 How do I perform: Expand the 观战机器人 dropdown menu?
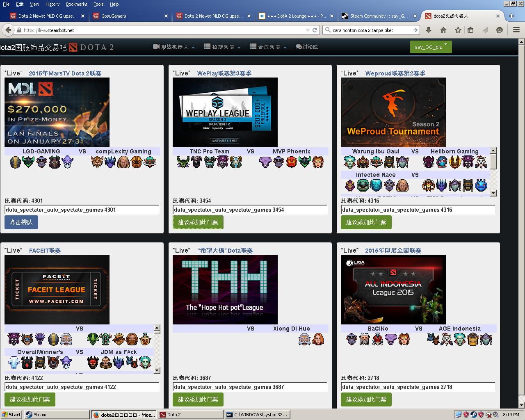[x=174, y=47]
